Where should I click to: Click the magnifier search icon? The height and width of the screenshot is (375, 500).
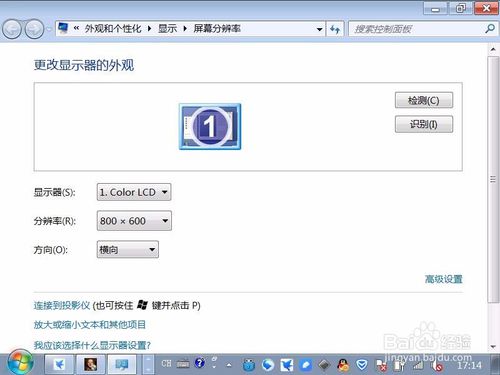(490, 29)
